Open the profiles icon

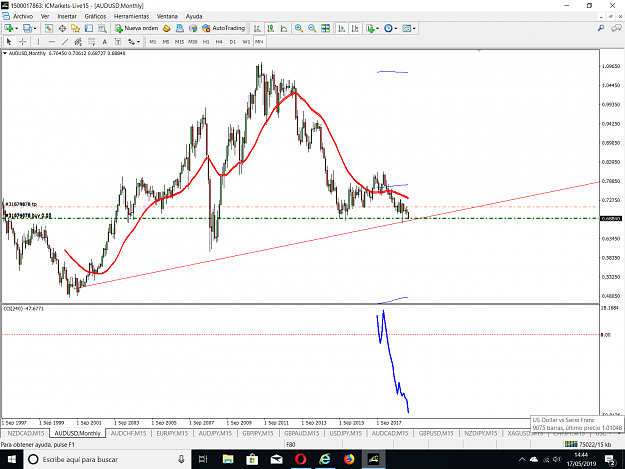pyautogui.click(x=27, y=28)
